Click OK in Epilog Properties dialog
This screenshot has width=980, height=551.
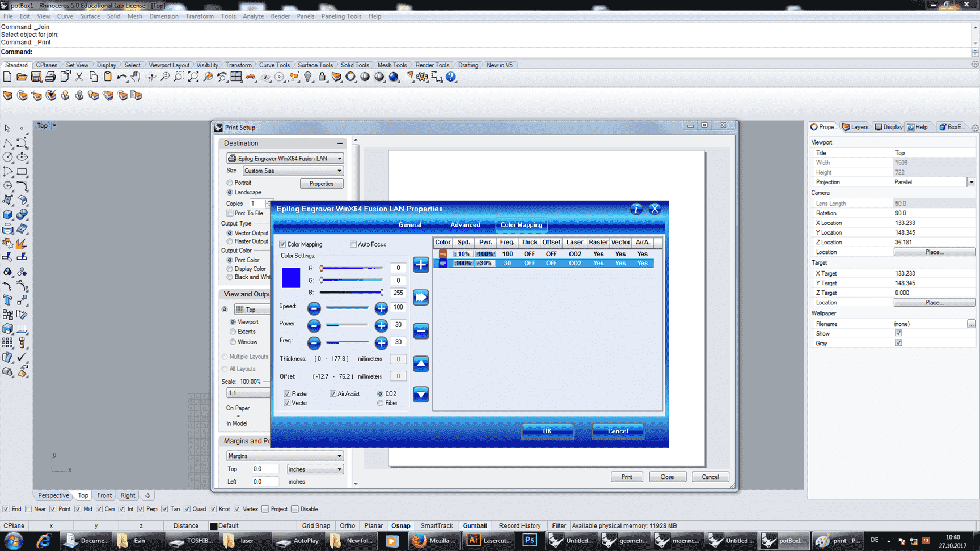[547, 431]
